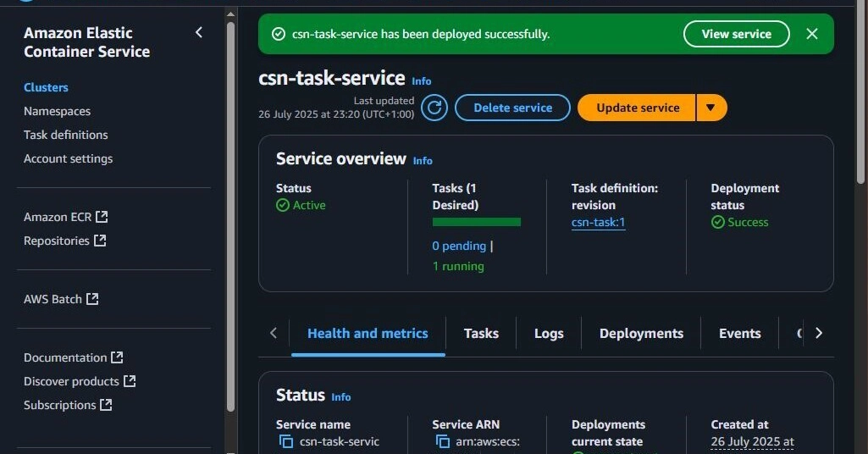
Task: Go to Clusters in the sidebar
Action: point(46,87)
